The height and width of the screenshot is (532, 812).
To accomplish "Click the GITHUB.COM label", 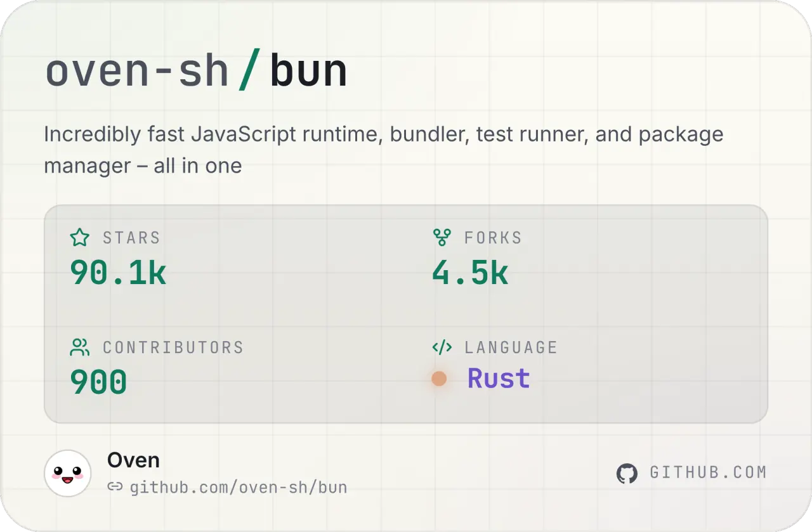I will [x=708, y=472].
